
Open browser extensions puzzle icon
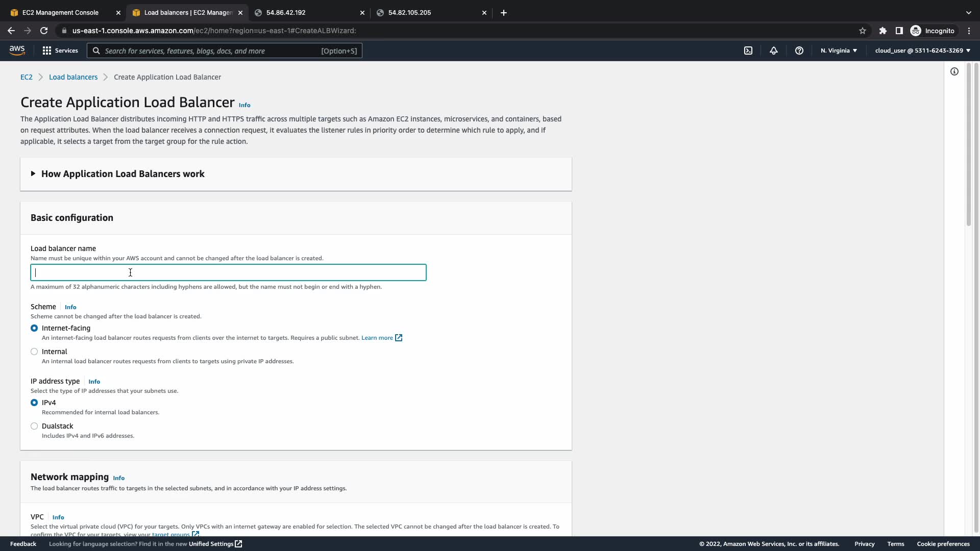(x=883, y=31)
